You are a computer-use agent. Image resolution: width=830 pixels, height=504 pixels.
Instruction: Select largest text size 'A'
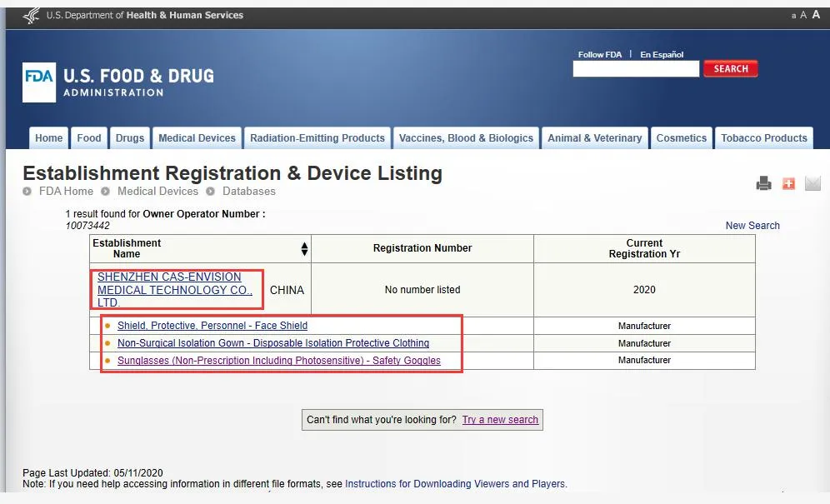coord(816,14)
